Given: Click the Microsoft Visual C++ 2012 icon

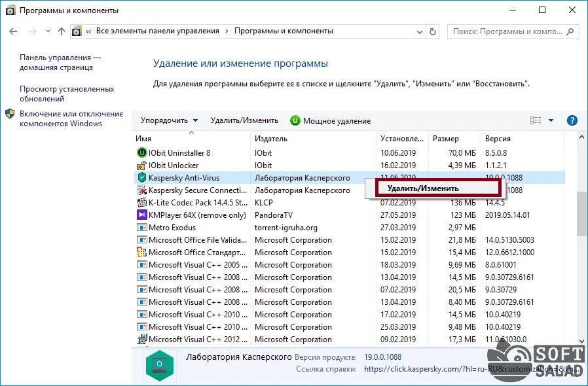Looking at the screenshot, I should click(x=141, y=339).
